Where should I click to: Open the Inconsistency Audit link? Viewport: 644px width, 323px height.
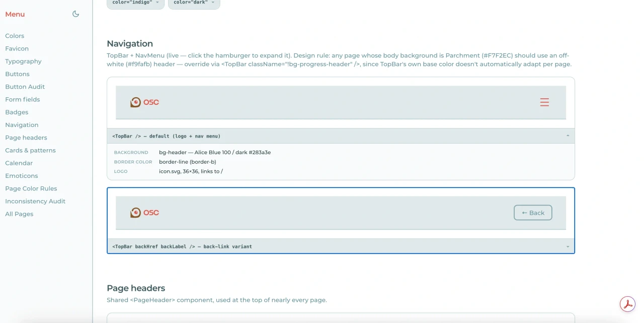click(35, 201)
